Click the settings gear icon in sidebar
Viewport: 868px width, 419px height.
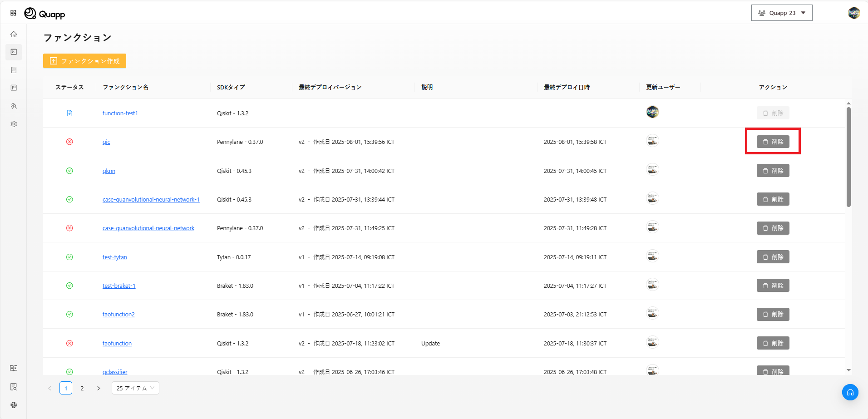point(14,124)
